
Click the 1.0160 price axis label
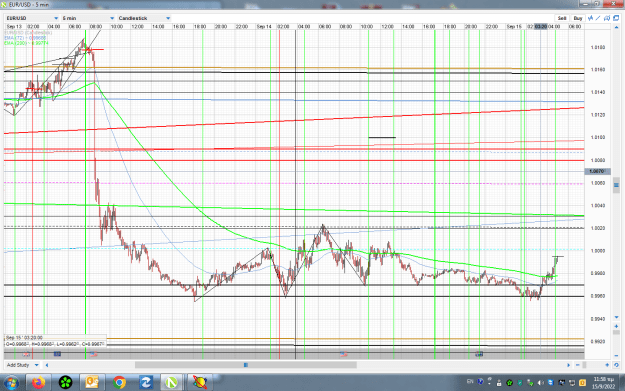tap(597, 70)
